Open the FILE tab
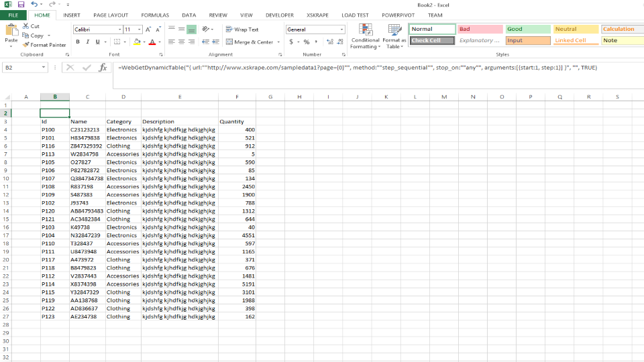 [13, 15]
